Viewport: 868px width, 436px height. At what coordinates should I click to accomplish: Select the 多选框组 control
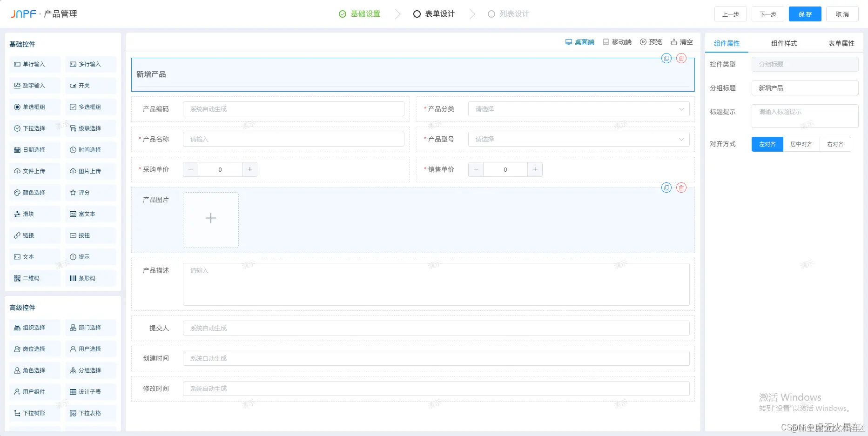click(x=91, y=107)
